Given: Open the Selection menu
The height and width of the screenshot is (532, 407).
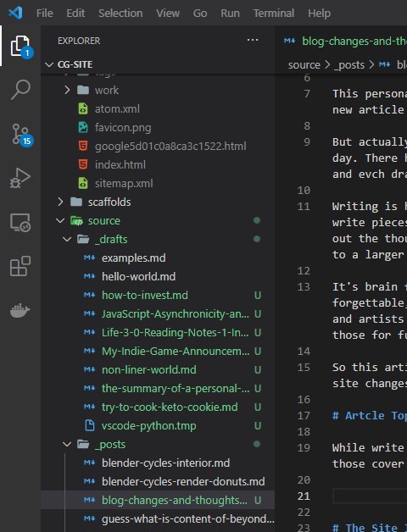Looking at the screenshot, I should click(x=120, y=13).
